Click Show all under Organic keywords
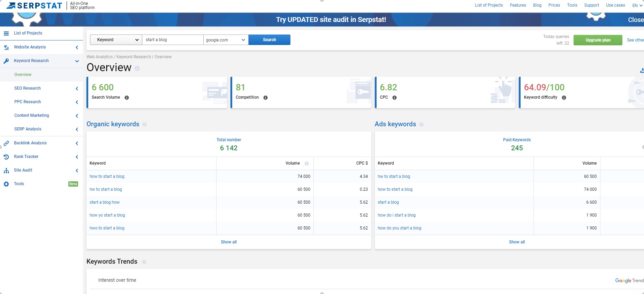 [229, 242]
